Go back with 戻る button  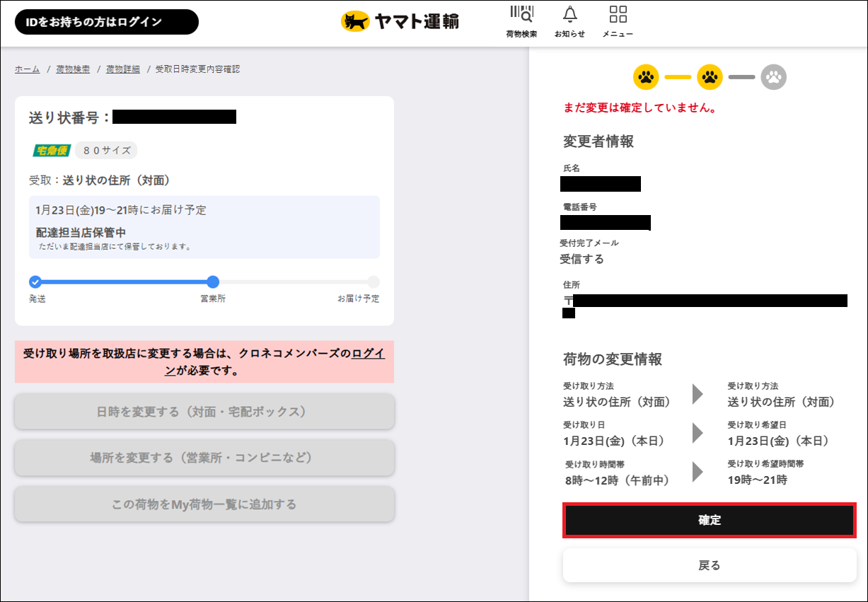pos(710,565)
